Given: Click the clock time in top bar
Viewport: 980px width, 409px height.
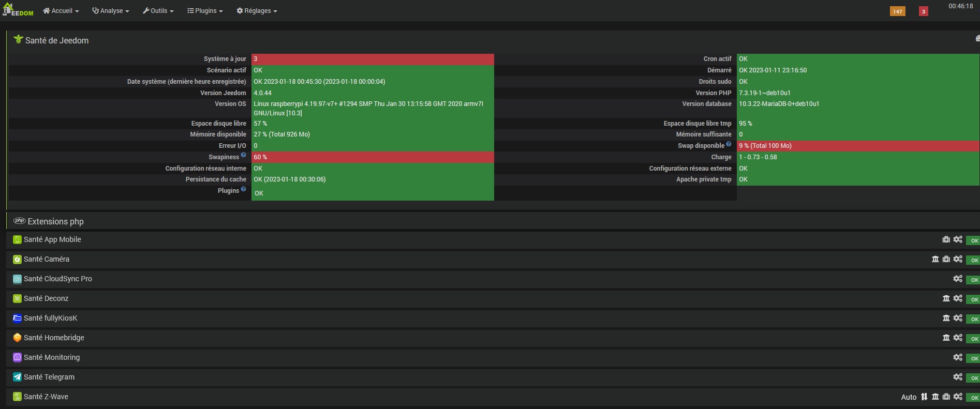Looking at the screenshot, I should point(960,6).
